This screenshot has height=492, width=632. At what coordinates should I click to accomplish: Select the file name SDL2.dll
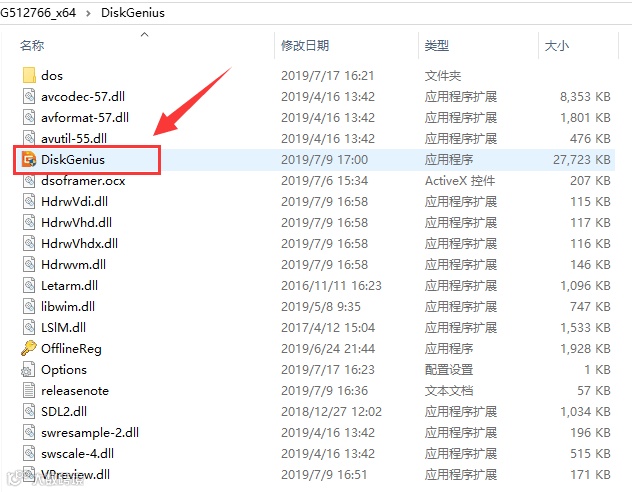[64, 411]
